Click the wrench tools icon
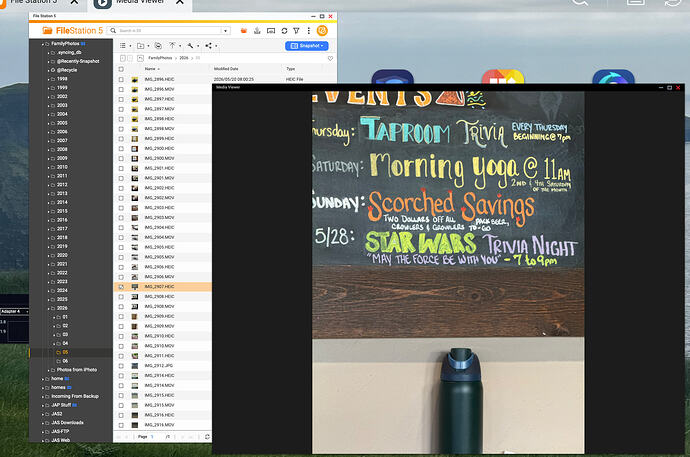This screenshot has width=690, height=457. point(191,46)
